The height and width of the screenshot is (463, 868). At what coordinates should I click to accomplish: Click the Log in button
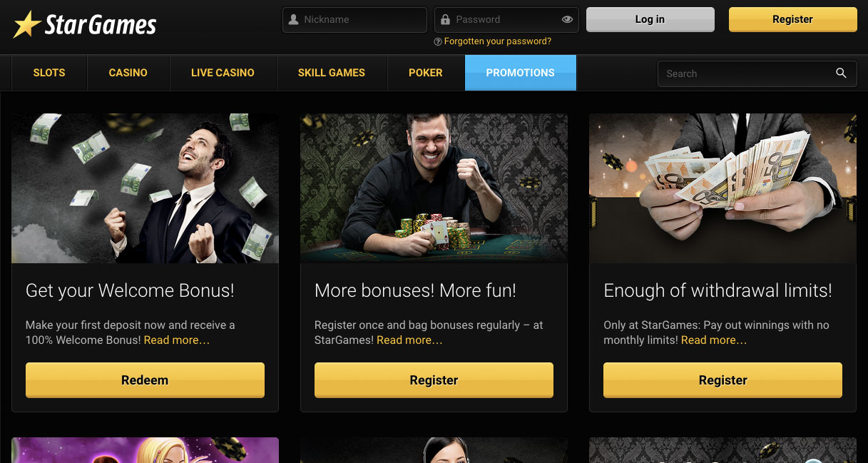point(650,19)
